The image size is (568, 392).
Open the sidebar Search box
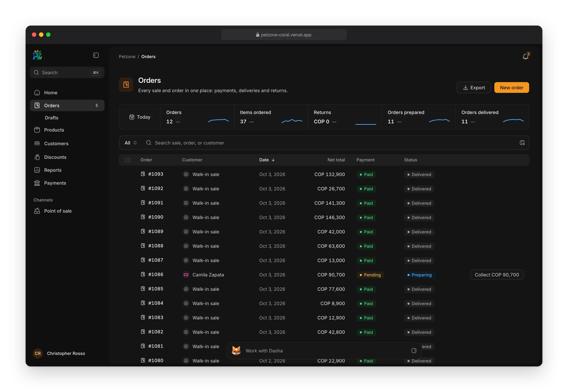pos(67,73)
